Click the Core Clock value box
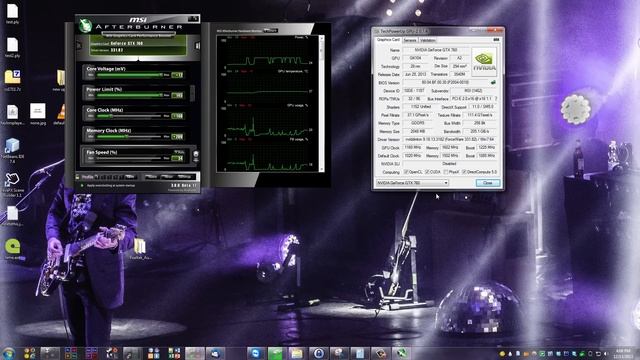The image size is (640, 360). pyautogui.click(x=178, y=116)
